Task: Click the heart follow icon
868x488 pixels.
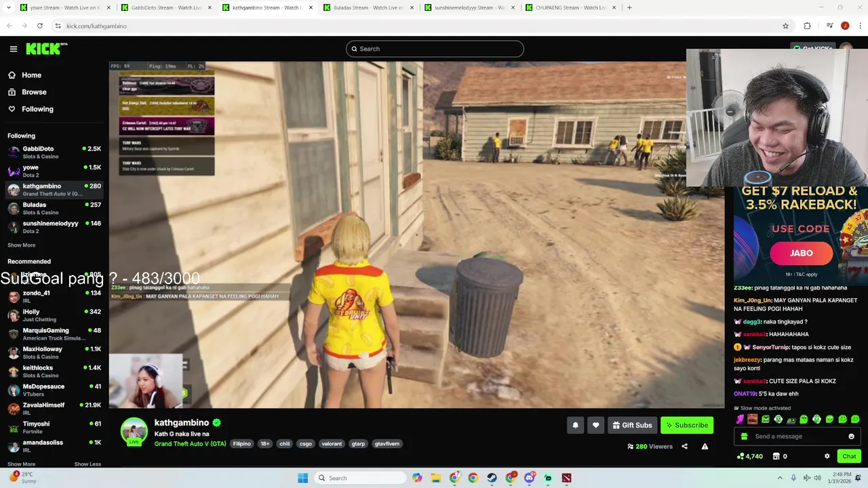Action: (x=595, y=425)
